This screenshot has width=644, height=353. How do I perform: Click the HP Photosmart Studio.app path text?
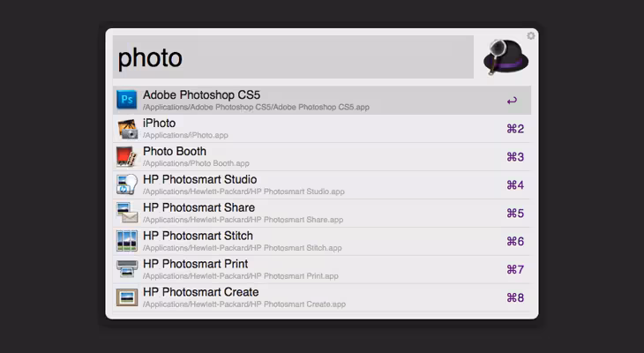[243, 192]
